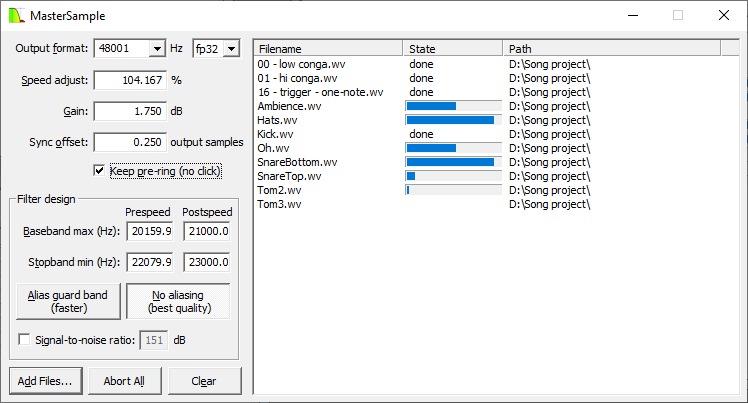Select the Tom2.wv file
Image resolution: width=748 pixels, height=403 pixels.
coord(279,190)
